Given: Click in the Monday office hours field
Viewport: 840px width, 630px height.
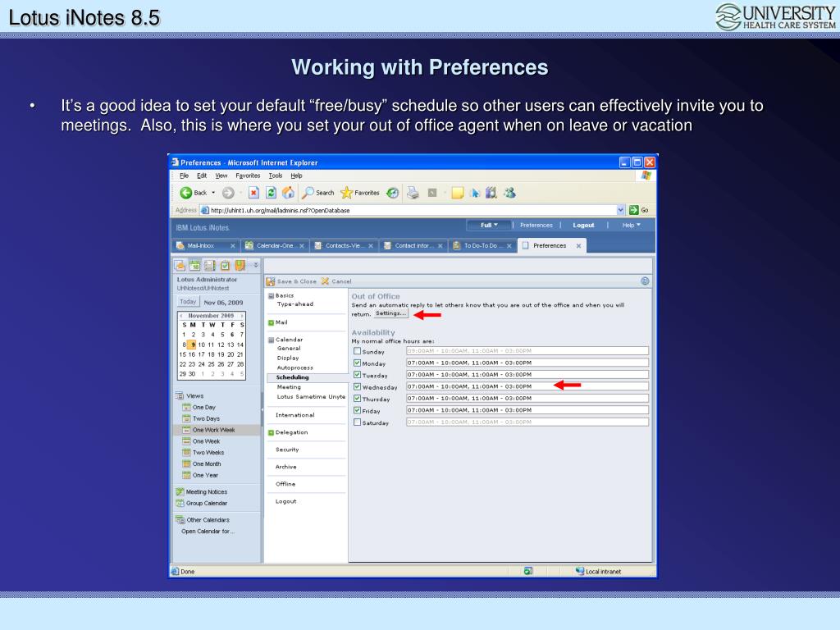Looking at the screenshot, I should pyautogui.click(x=527, y=363).
